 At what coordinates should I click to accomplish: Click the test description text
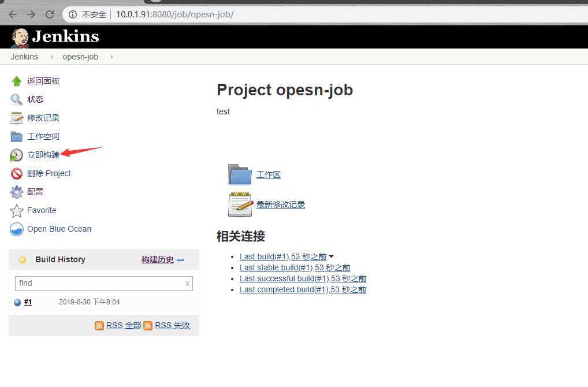click(x=223, y=111)
